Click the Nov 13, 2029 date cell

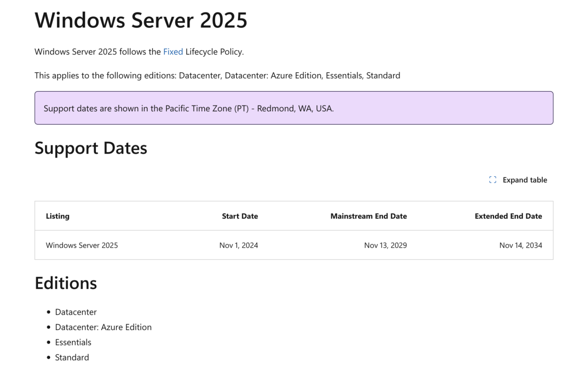pos(385,245)
